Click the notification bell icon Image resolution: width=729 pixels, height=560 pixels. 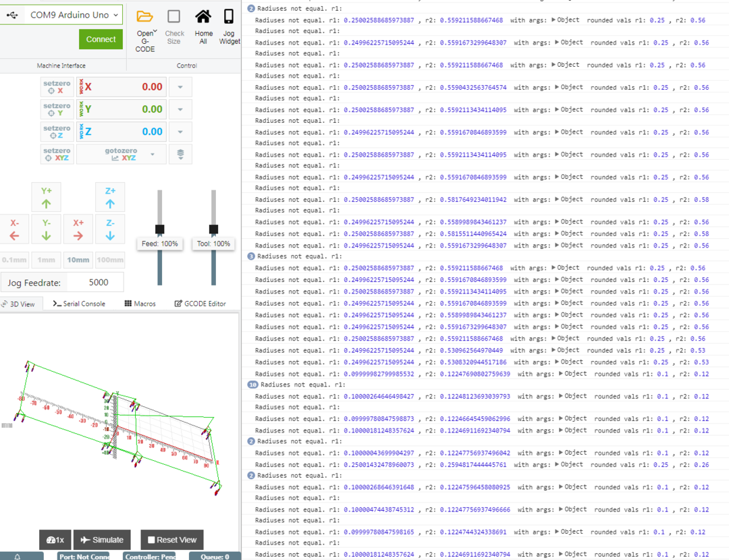(x=18, y=557)
